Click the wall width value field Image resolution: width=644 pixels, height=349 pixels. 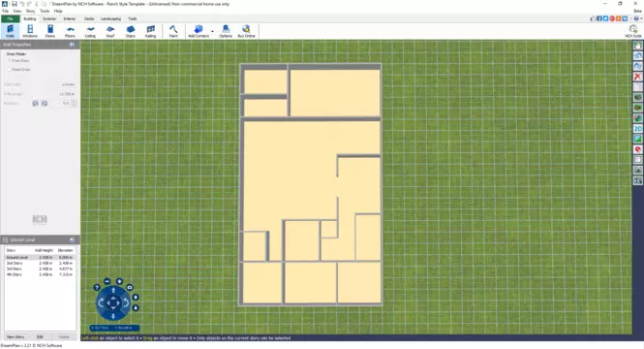tap(62, 84)
